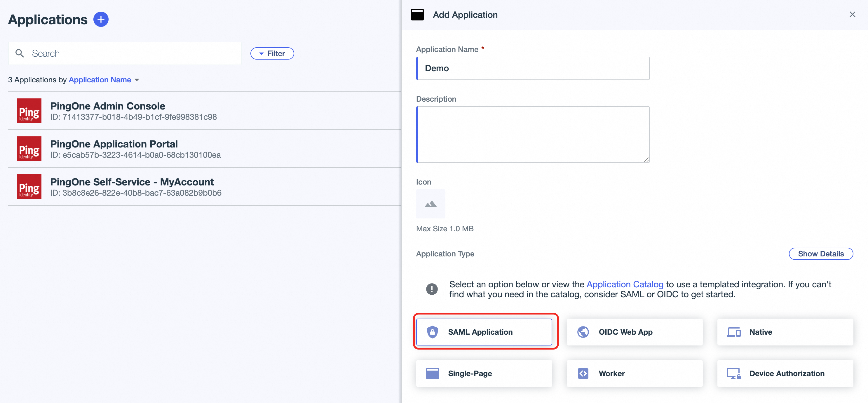Image resolution: width=868 pixels, height=403 pixels.
Task: Click the 3 Applications by count text
Action: pyautogui.click(x=37, y=80)
